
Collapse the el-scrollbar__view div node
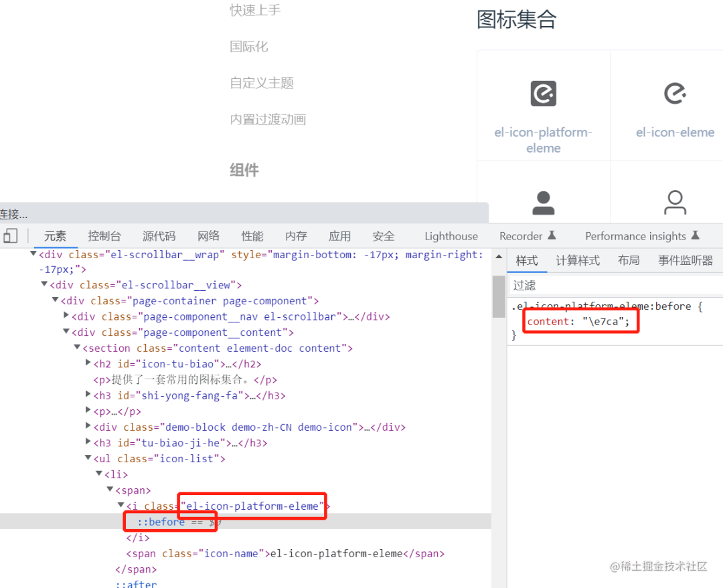click(x=44, y=284)
